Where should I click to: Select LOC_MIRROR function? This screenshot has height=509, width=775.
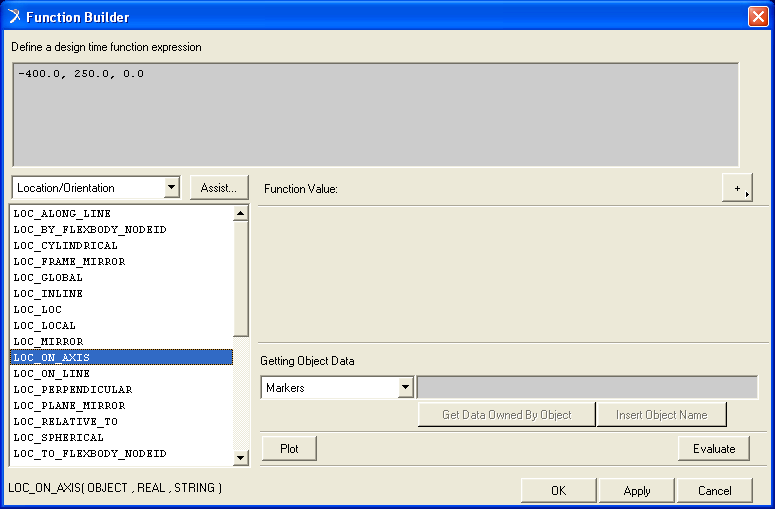121,341
